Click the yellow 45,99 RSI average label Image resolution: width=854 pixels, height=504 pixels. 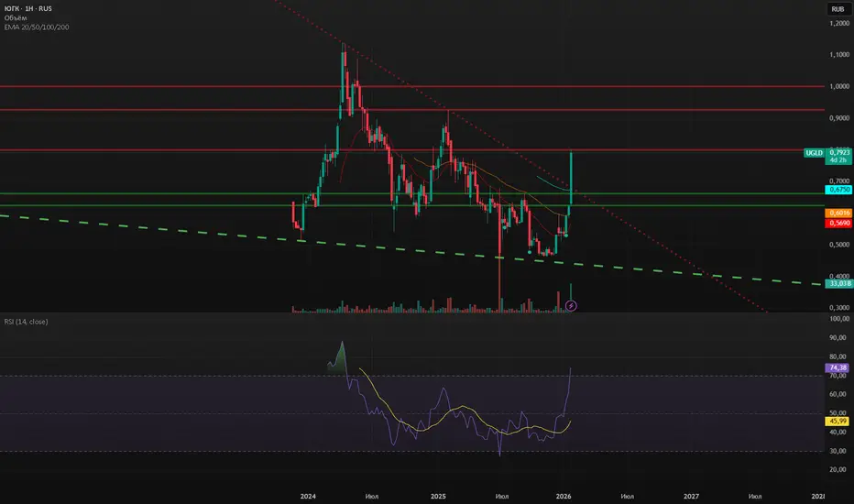click(x=838, y=422)
